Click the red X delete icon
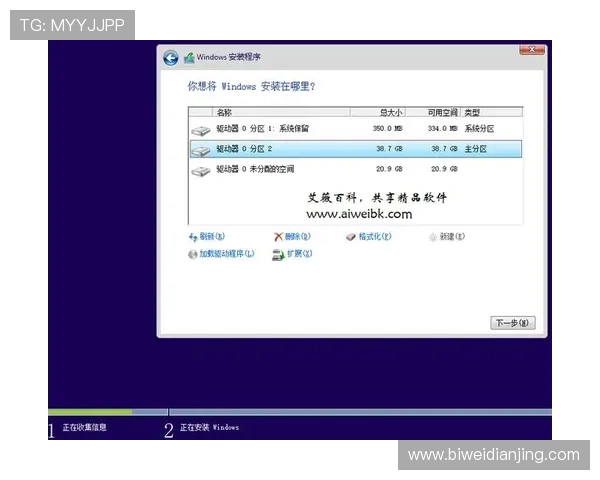Viewport: 600px width, 480px height. click(x=279, y=237)
